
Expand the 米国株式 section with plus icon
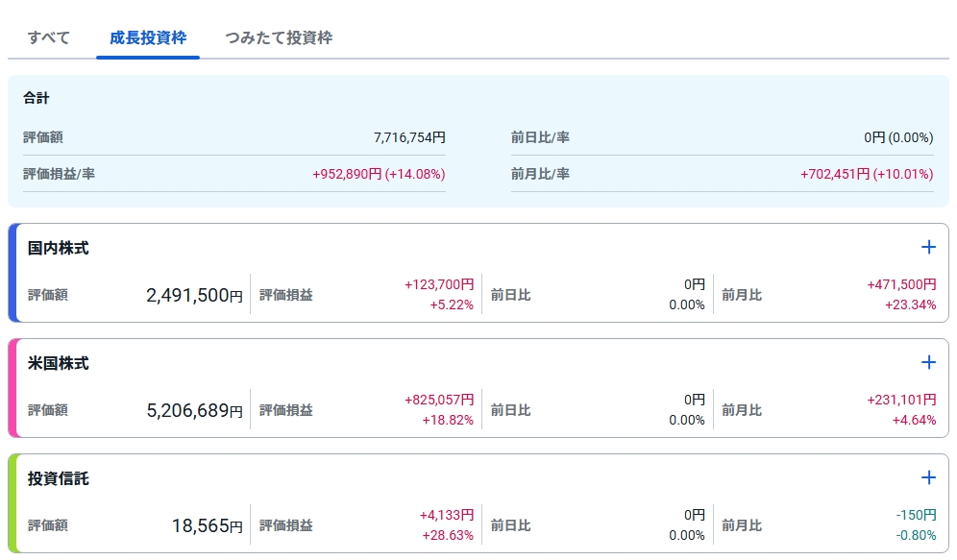pyautogui.click(x=928, y=363)
